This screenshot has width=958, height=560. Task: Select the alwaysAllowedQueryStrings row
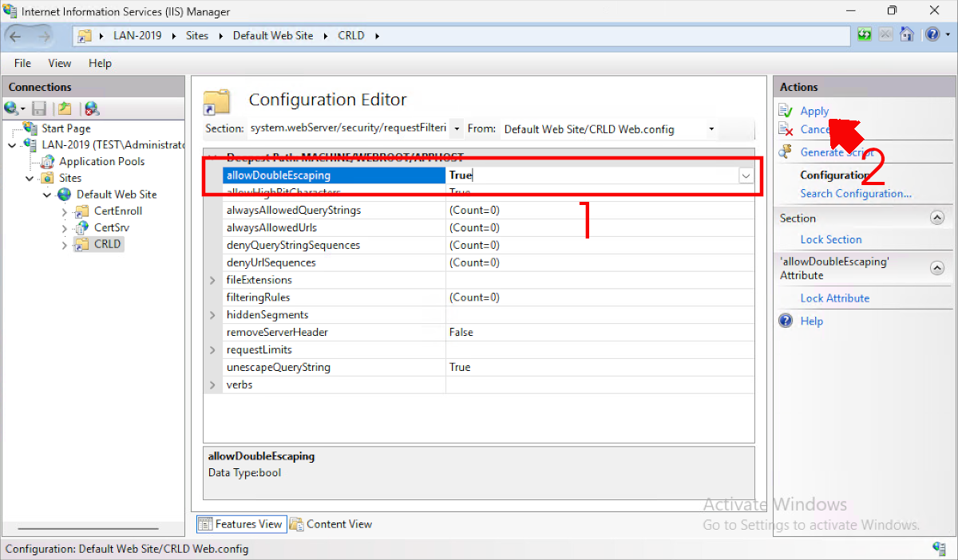coord(489,211)
